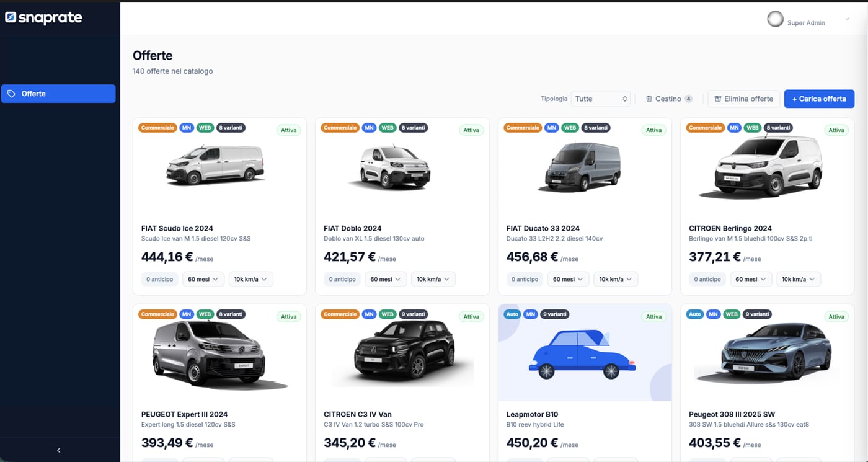Open the Tipologia Tutte dropdown

click(601, 99)
